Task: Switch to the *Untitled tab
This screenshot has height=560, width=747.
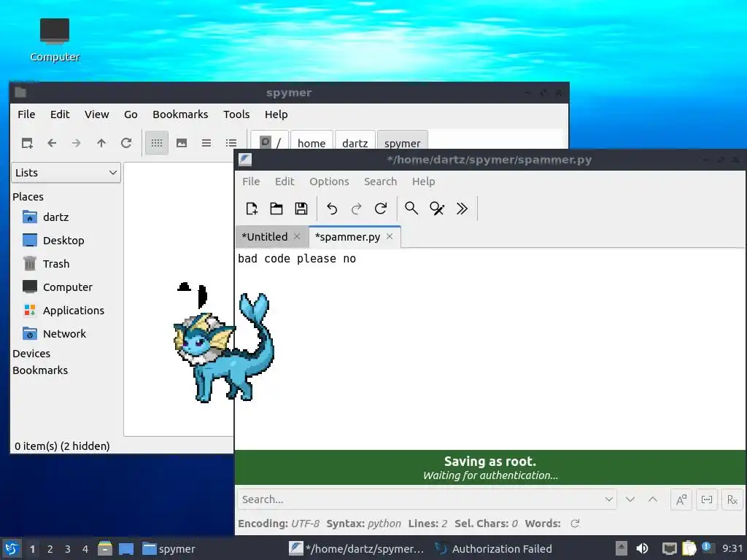Action: click(265, 237)
